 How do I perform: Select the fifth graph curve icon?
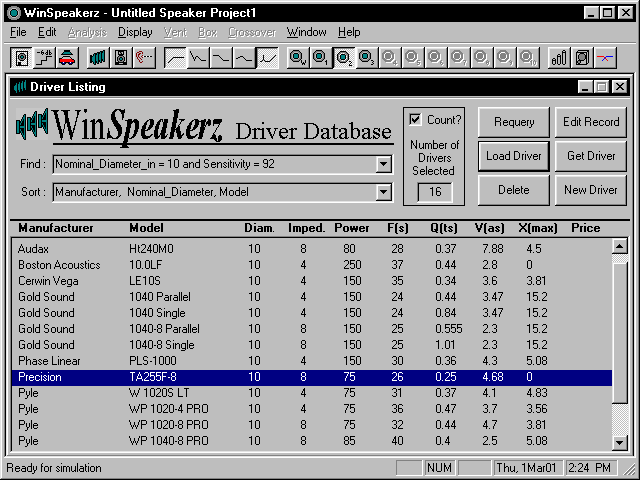pos(267,58)
